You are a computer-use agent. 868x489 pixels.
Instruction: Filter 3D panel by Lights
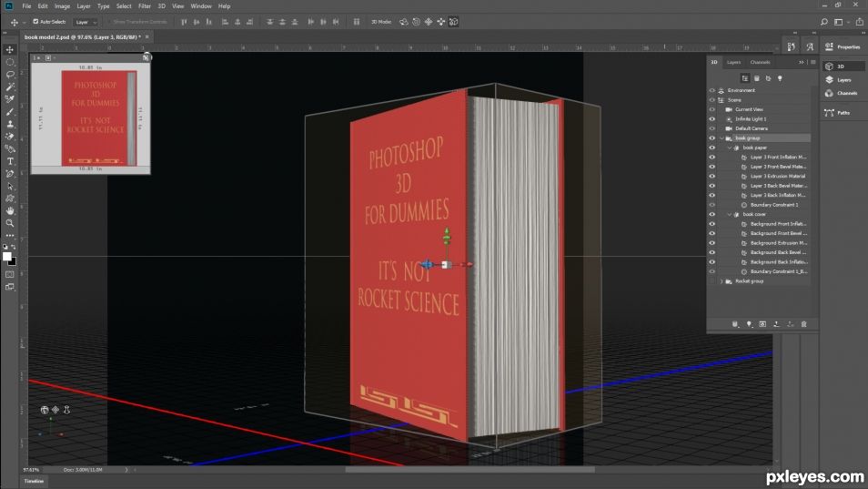click(x=780, y=78)
